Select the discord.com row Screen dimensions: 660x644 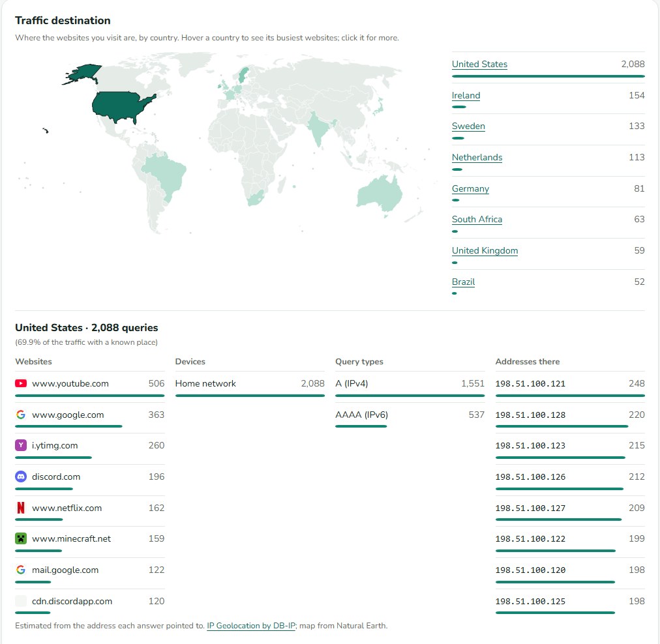click(x=89, y=480)
